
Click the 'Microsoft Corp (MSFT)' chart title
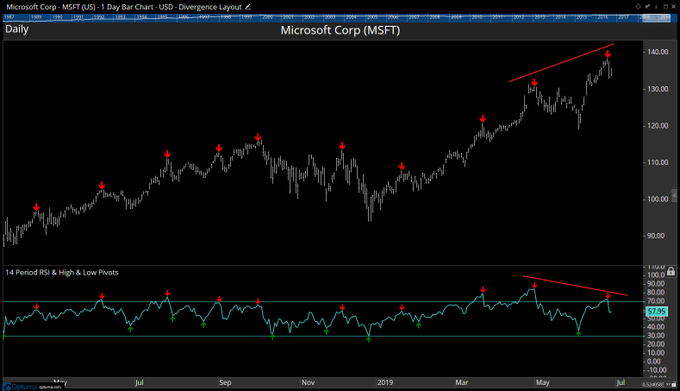click(x=340, y=30)
